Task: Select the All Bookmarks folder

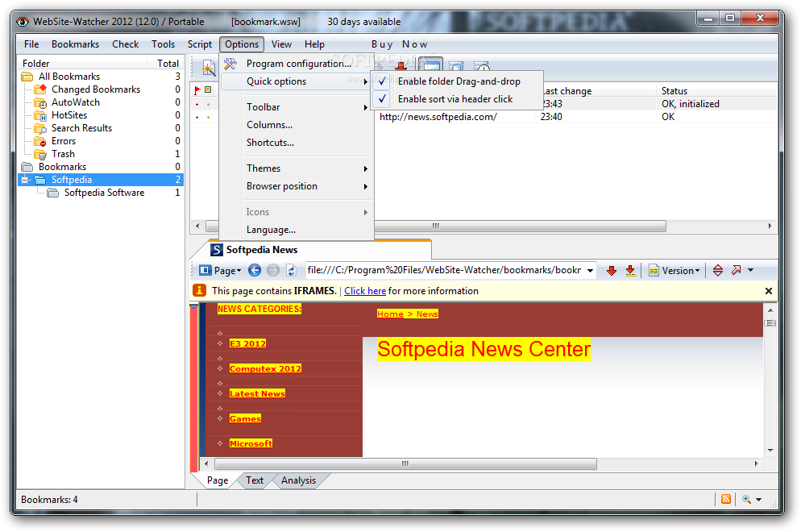Action: click(x=69, y=76)
